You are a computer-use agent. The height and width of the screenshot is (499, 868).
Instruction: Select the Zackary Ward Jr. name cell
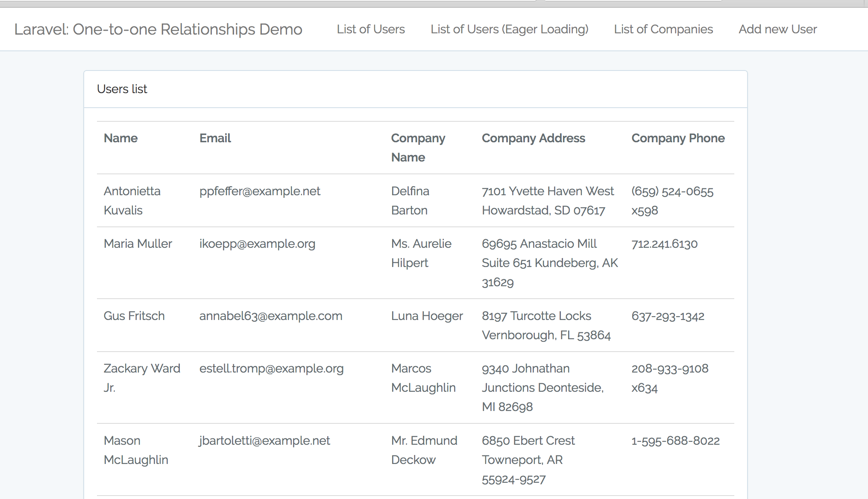click(142, 378)
